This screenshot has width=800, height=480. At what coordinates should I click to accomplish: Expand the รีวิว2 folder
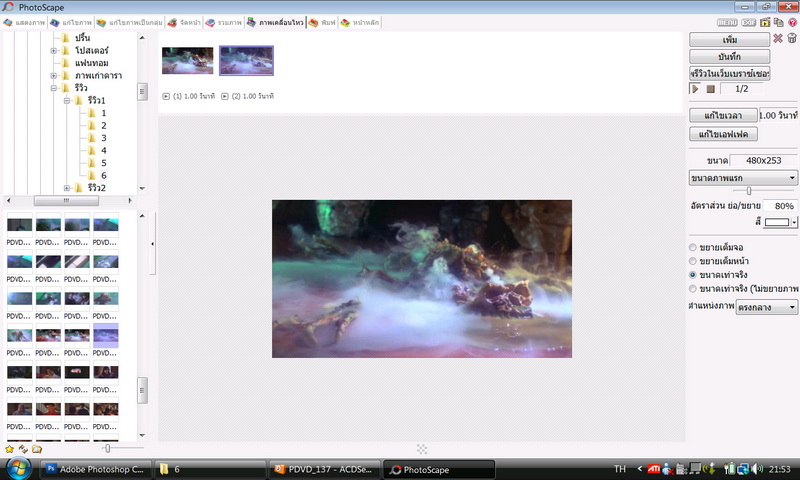point(66,188)
